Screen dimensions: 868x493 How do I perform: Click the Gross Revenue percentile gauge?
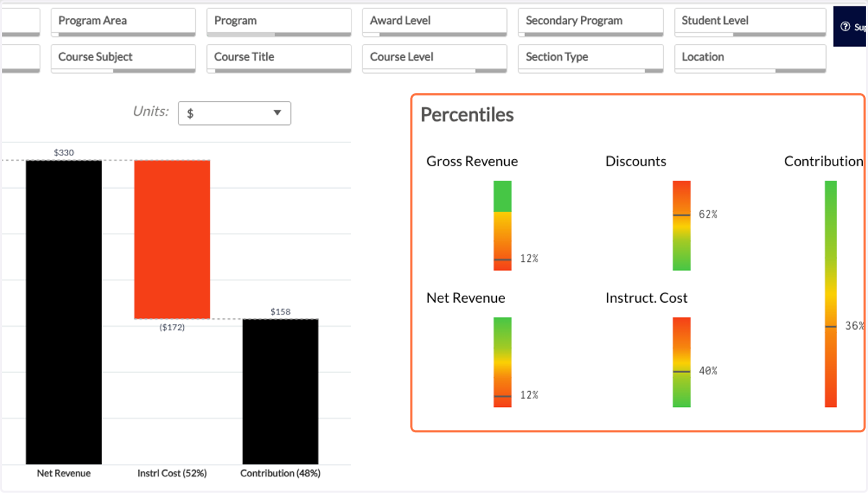503,226
